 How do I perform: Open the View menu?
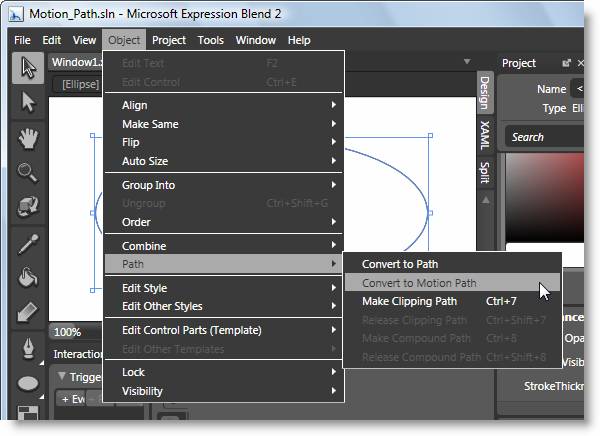click(x=84, y=40)
